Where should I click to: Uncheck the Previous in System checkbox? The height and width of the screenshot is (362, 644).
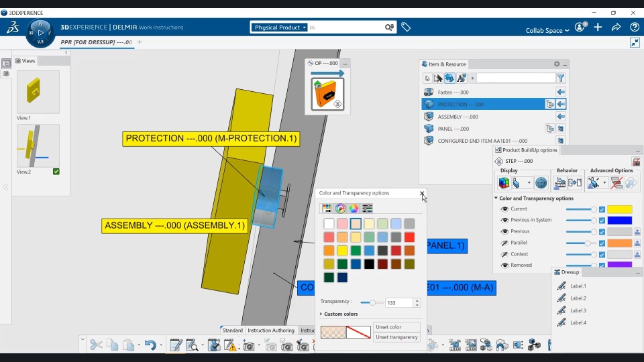coord(602,221)
